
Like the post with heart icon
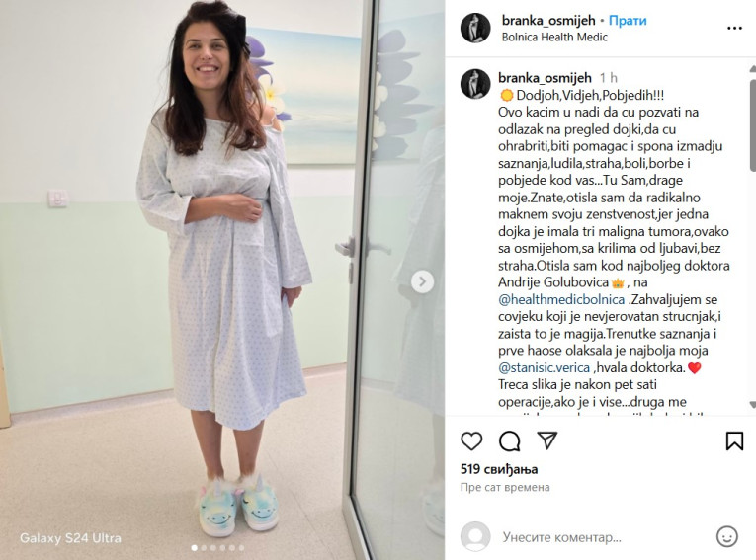471,440
